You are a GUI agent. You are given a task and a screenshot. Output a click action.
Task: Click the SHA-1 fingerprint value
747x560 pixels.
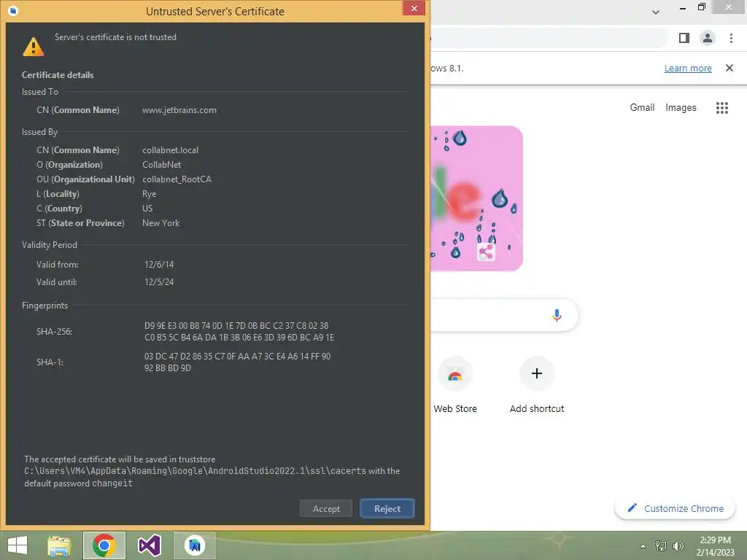coord(237,362)
